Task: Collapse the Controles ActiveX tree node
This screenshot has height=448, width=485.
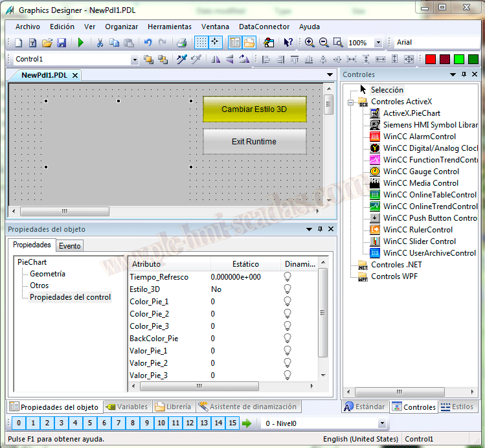Action: (x=350, y=102)
